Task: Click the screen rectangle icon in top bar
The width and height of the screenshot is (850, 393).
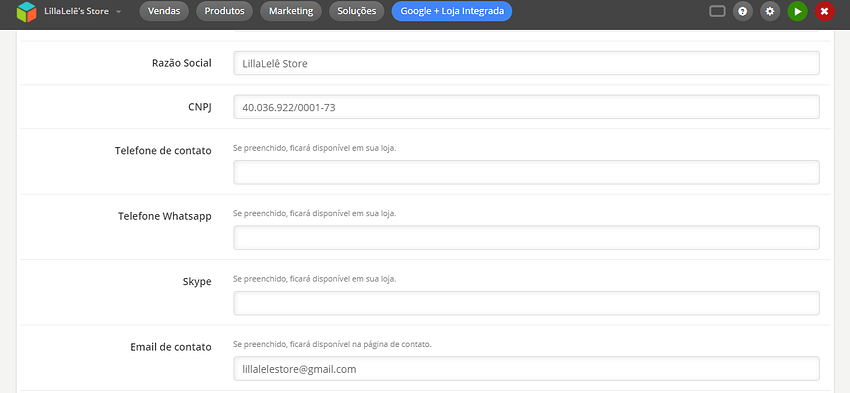Action: (x=717, y=11)
